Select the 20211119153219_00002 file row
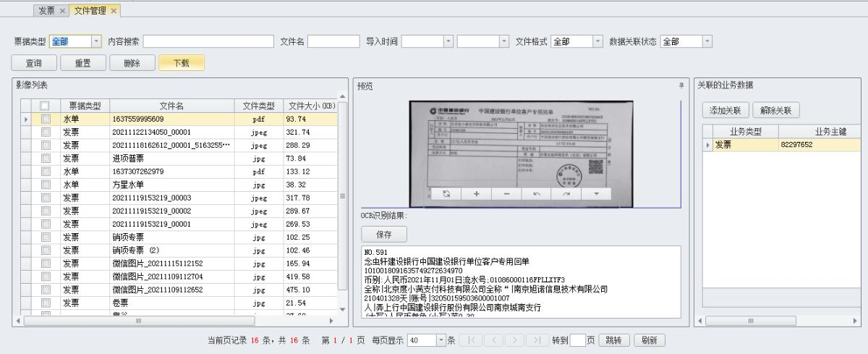 pos(179,210)
